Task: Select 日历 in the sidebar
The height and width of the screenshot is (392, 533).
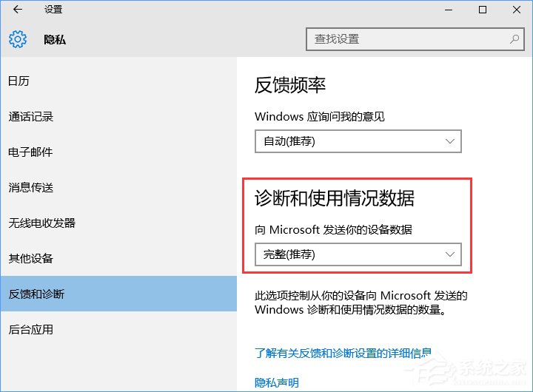Action: (x=19, y=81)
